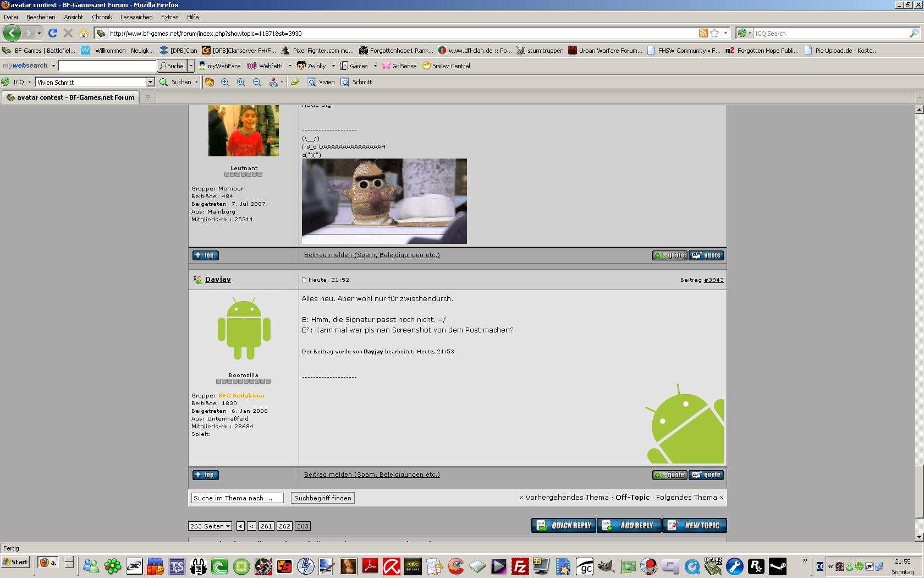
Task: Open the Lesezeichen menu
Action: [136, 17]
